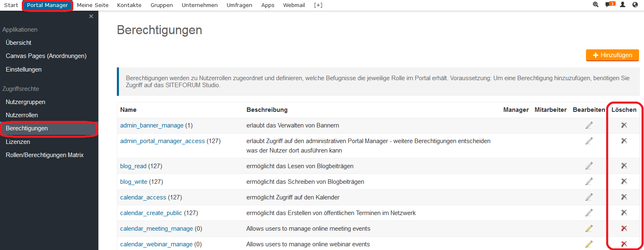
Task: Go to the Webmail menu item
Action: pos(294,5)
